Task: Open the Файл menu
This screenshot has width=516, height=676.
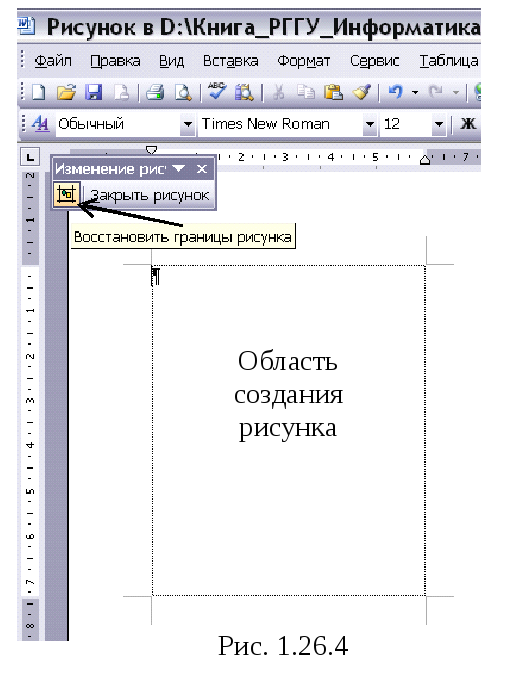Action: pyautogui.click(x=53, y=61)
